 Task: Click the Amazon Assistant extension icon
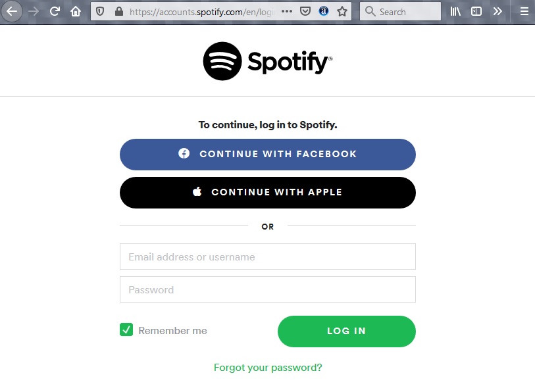(x=324, y=11)
